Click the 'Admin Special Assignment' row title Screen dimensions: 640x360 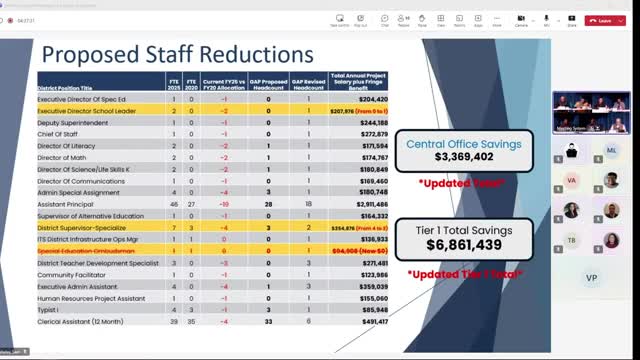(78, 193)
